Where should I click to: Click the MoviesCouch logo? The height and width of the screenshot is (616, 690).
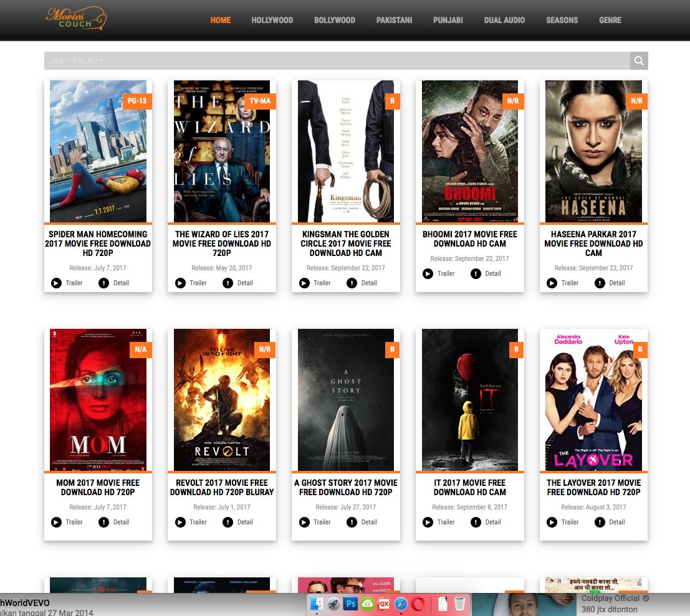(76, 19)
